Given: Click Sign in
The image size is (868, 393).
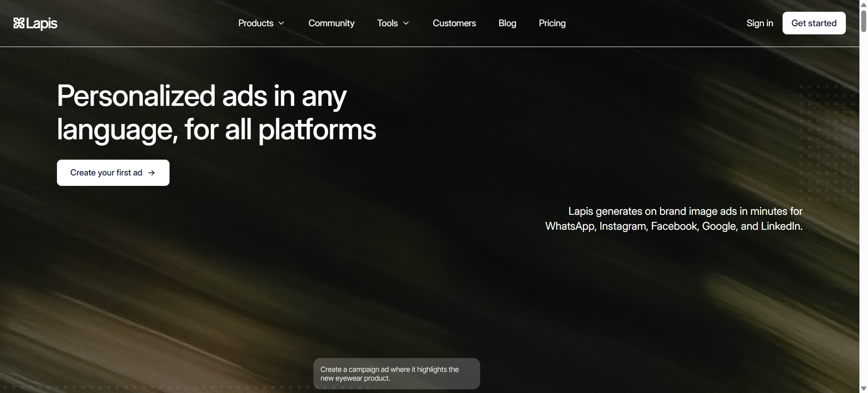Looking at the screenshot, I should tap(759, 23).
